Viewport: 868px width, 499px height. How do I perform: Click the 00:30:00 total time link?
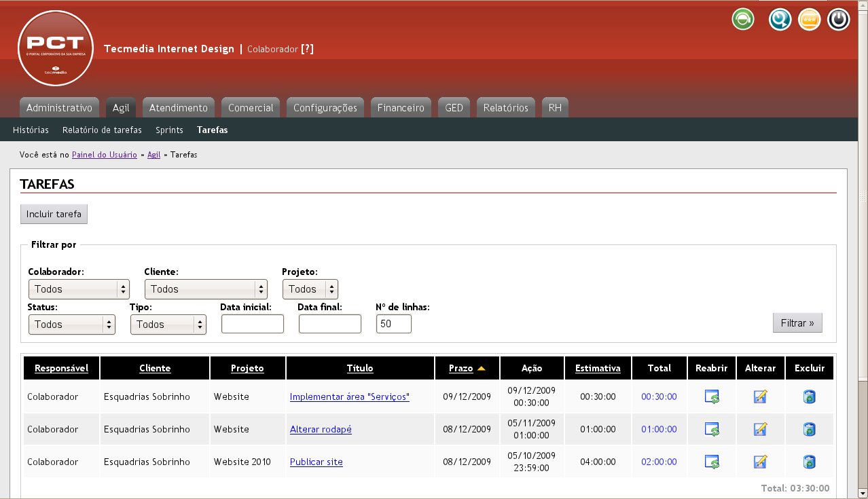click(x=659, y=396)
